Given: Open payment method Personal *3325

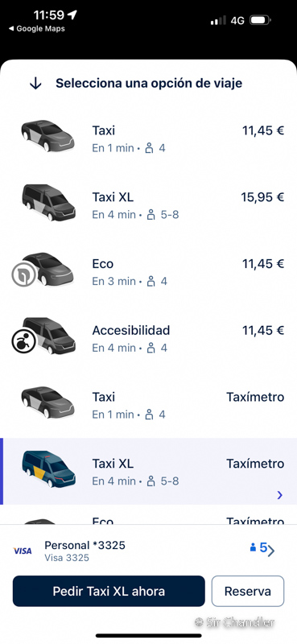Looking at the screenshot, I should 85,551.
